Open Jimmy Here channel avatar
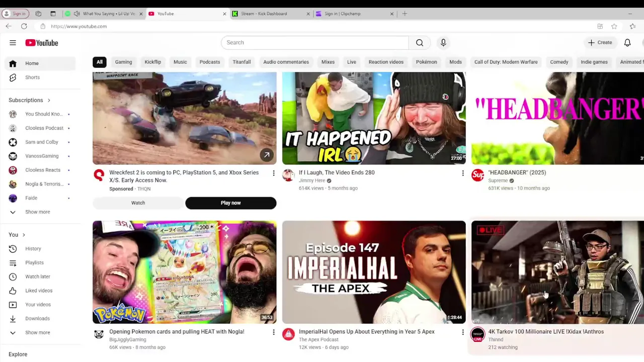The height and width of the screenshot is (362, 644). click(x=288, y=175)
